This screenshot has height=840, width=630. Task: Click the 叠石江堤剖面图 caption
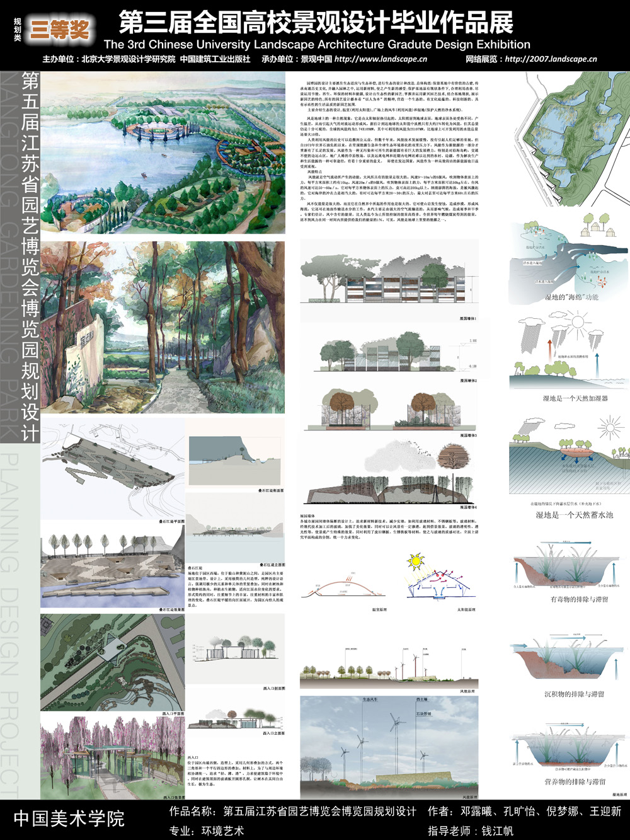click(272, 490)
